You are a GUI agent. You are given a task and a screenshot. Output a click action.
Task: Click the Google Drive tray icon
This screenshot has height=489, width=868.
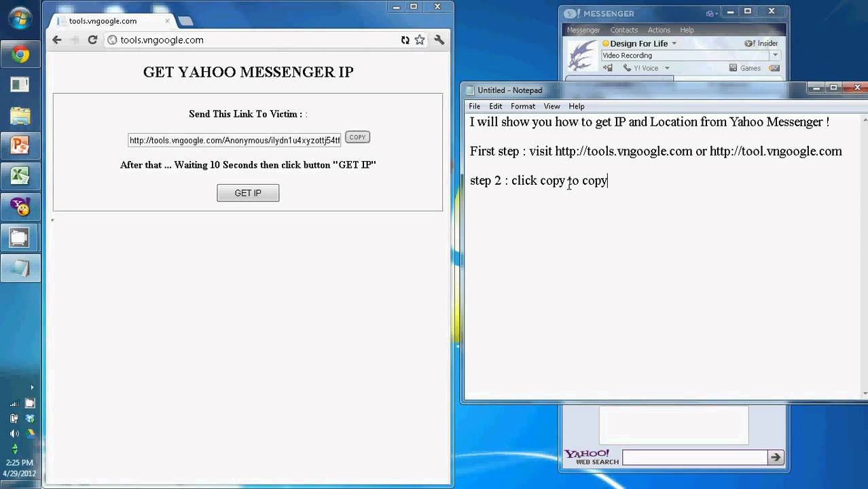(x=30, y=433)
